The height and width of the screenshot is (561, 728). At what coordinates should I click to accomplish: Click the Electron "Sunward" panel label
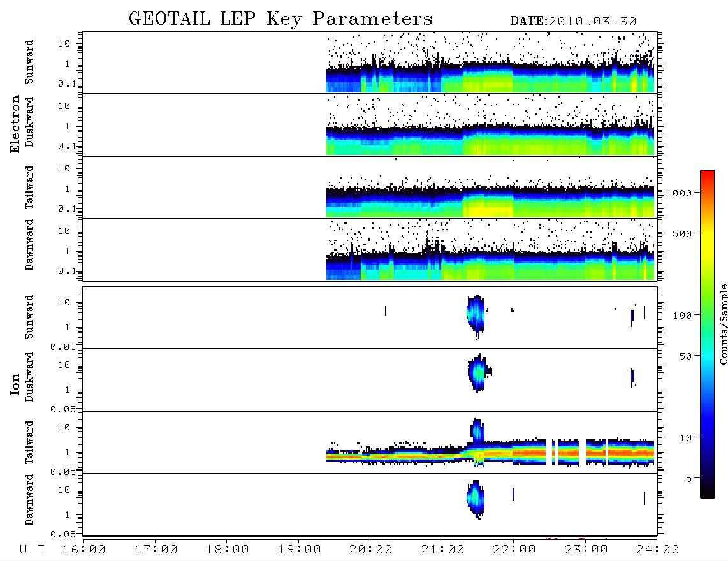(29, 62)
